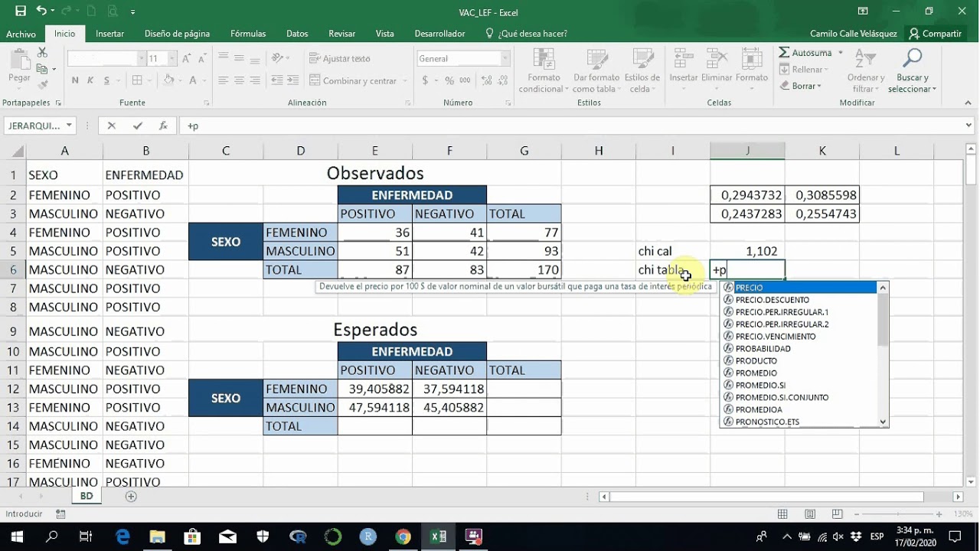Screen dimensions: 980x551
Task: Switch to the Insertar tab
Action: coord(109,34)
